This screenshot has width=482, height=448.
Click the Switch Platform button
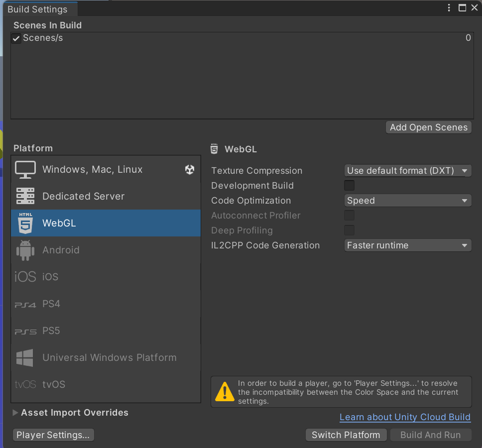346,435
